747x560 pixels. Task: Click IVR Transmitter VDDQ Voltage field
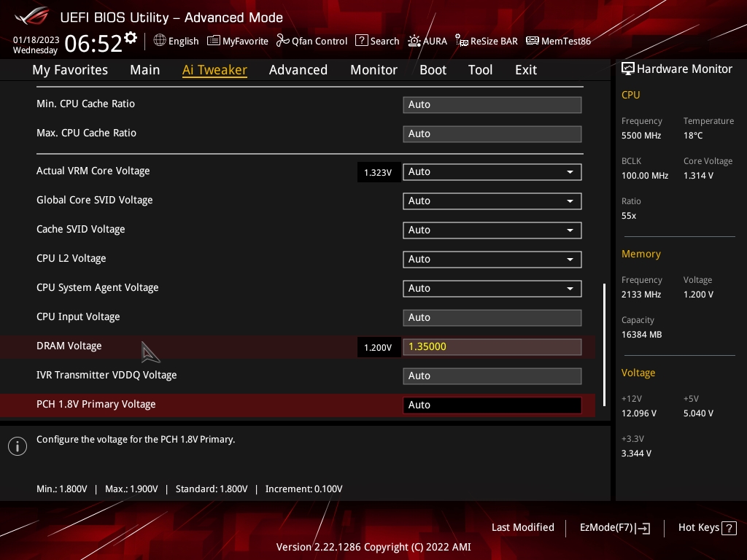[x=492, y=376]
